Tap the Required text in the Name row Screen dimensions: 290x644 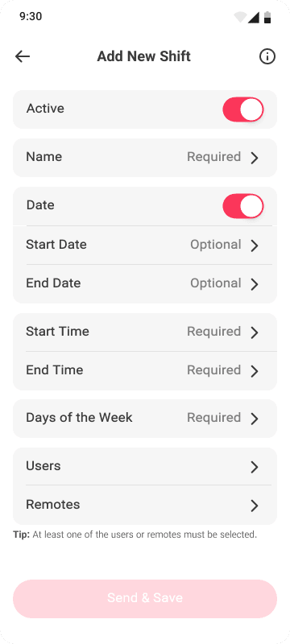point(214,157)
